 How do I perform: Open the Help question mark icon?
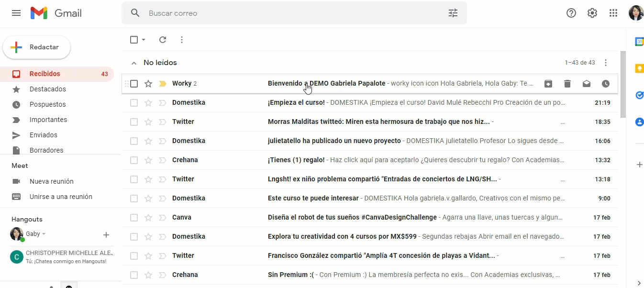(571, 13)
